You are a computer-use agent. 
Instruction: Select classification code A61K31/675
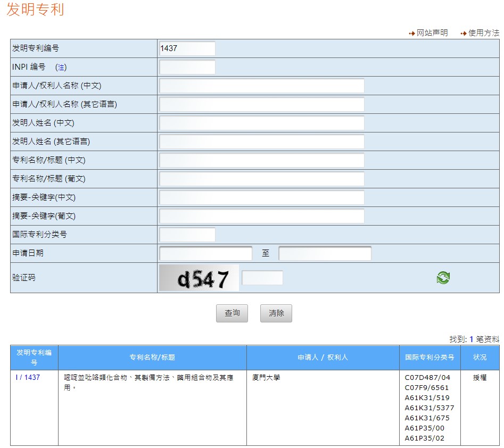(427, 418)
